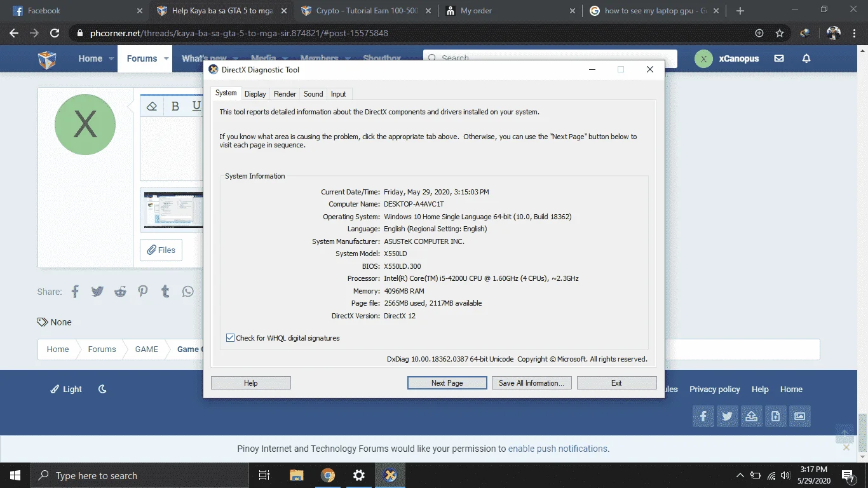
Task: Go back in browser history
Action: pyautogui.click(x=14, y=33)
